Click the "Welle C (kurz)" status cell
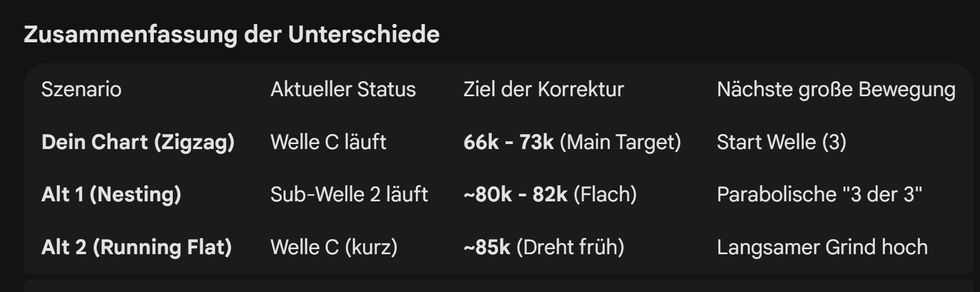The image size is (980, 292). point(334,248)
